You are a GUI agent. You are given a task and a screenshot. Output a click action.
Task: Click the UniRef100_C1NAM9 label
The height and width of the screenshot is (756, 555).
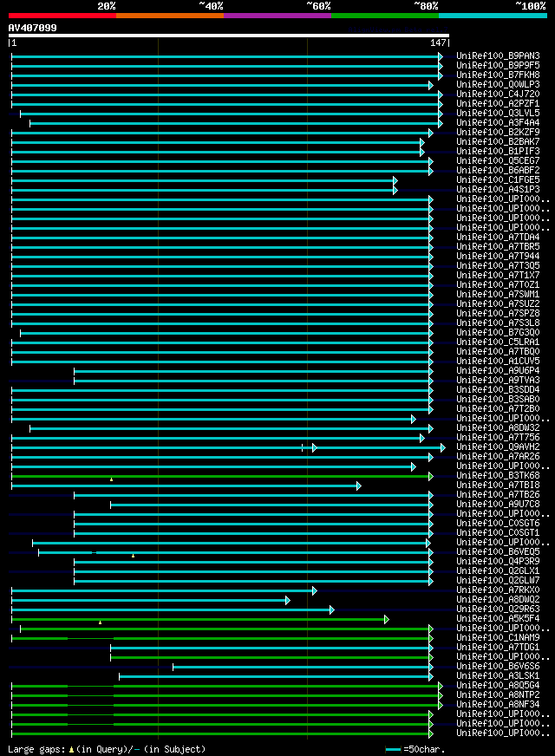(498, 638)
